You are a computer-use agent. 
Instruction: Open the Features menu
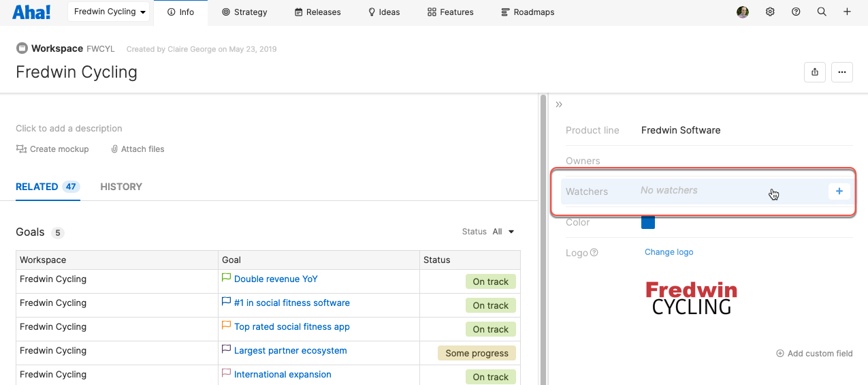coord(451,12)
